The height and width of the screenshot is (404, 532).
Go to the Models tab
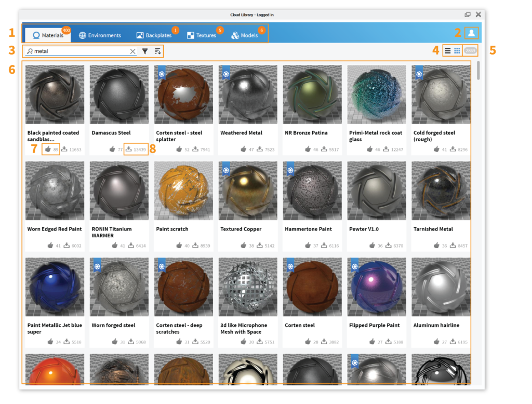point(245,35)
